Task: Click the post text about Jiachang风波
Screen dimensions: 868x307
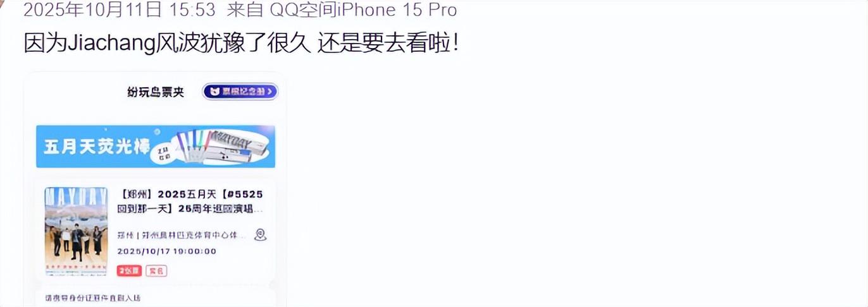Action: pyautogui.click(x=241, y=43)
